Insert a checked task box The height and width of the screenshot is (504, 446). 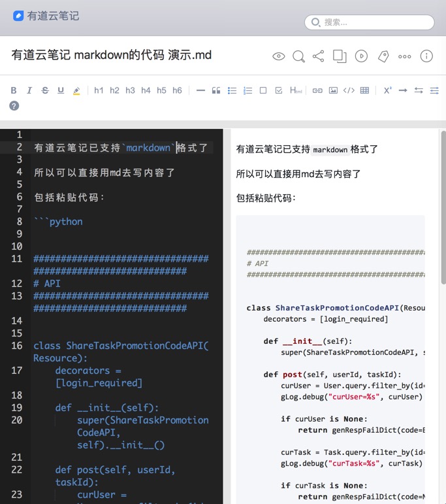coord(279,90)
